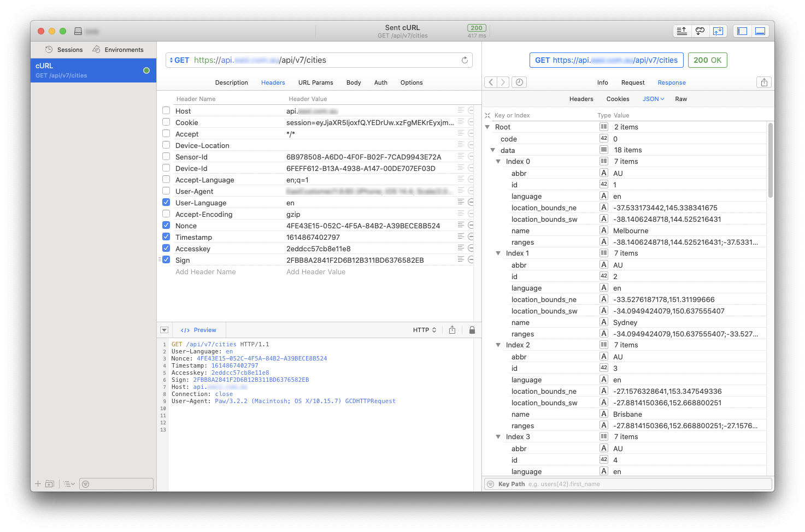Switch to the URL Params tab
The image size is (805, 532).
tap(315, 82)
